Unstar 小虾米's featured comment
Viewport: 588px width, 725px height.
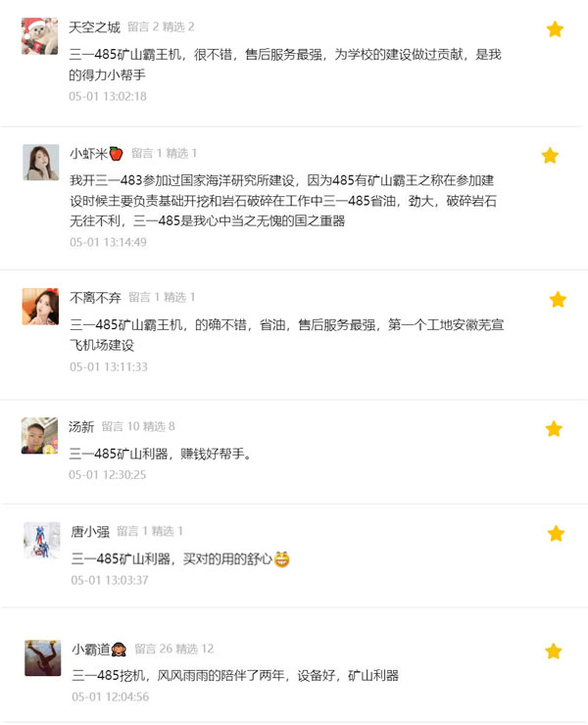(550, 156)
